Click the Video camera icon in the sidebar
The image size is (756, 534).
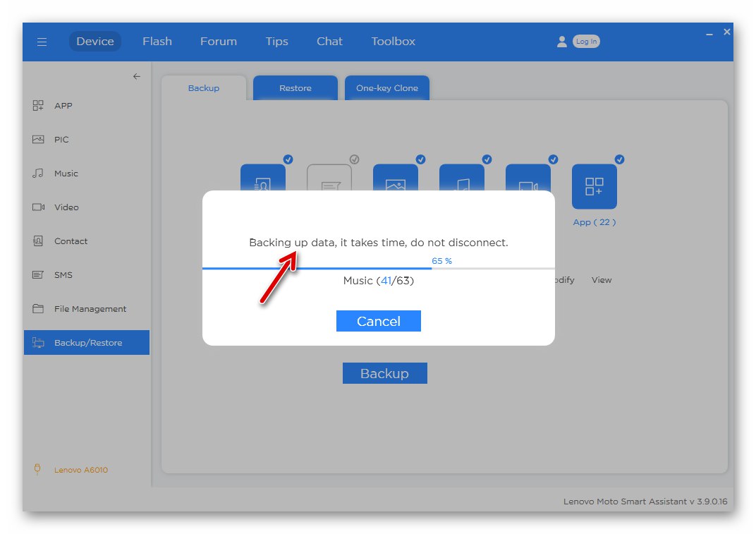point(38,207)
